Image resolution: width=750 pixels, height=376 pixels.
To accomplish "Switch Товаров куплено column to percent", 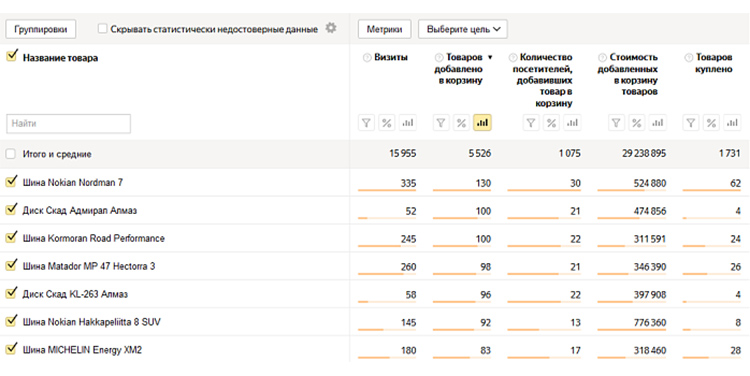I will (x=711, y=123).
